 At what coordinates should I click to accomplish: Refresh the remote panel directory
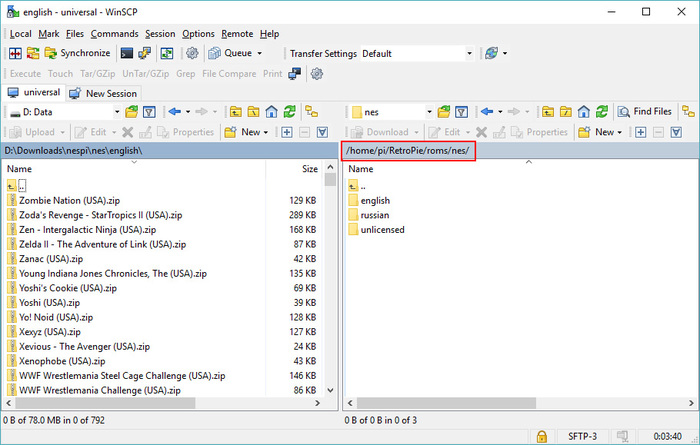point(601,112)
